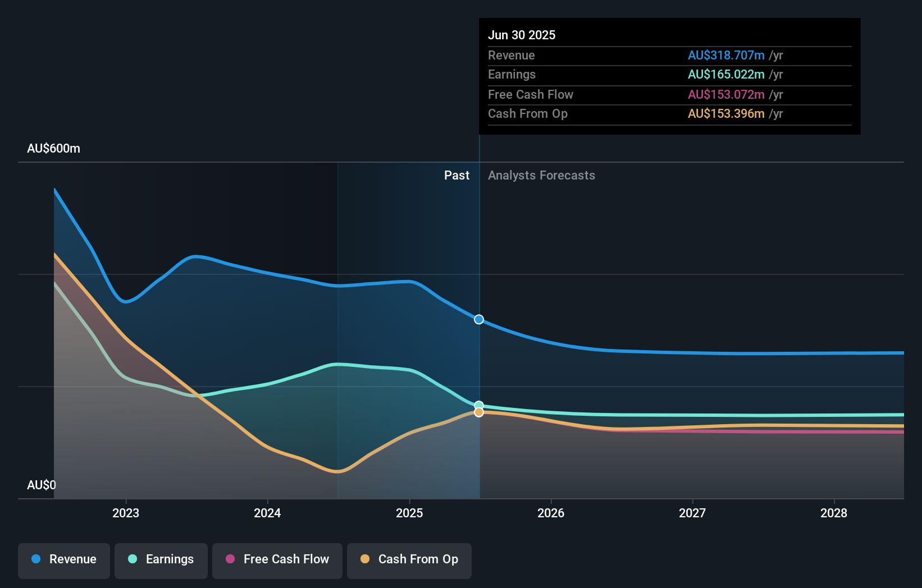Toggle the Earnings series visibility
Screen dimensions: 922x588
coord(161,561)
